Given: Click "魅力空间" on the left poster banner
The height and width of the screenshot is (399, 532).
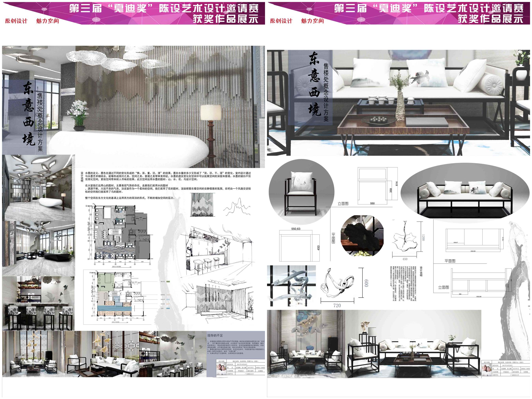Looking at the screenshot, I should (47, 21).
